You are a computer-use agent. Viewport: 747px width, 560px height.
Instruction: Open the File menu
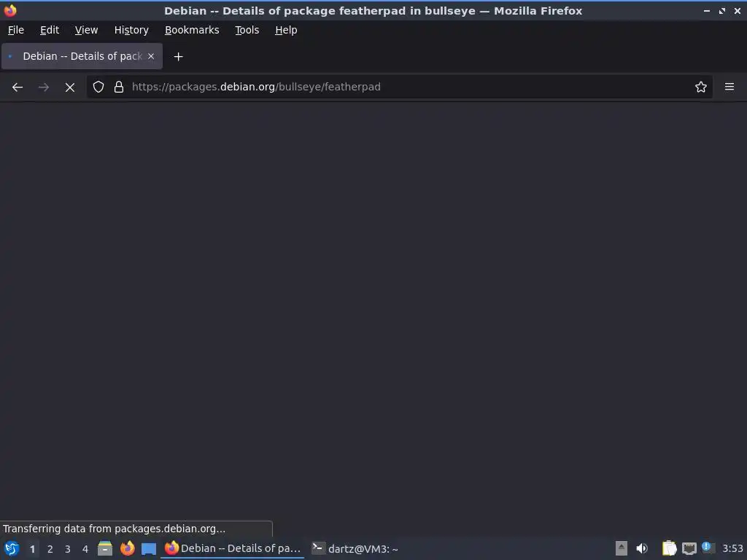(x=16, y=30)
